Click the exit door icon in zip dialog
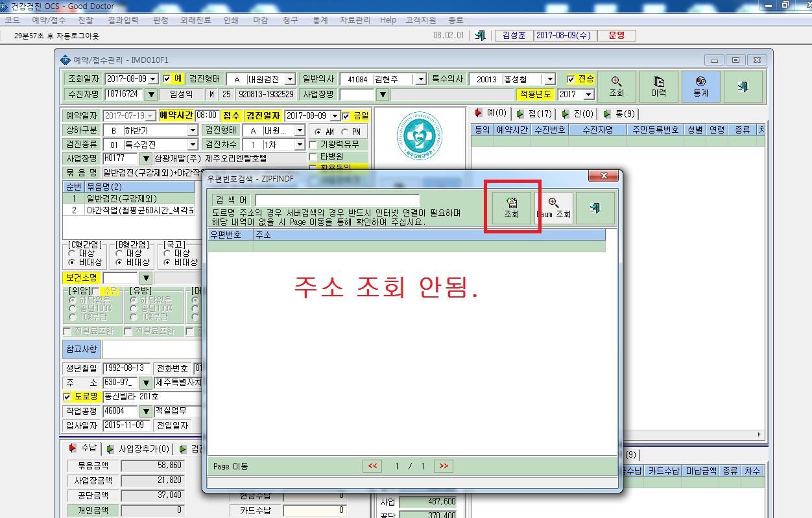The height and width of the screenshot is (518, 812). coord(595,208)
